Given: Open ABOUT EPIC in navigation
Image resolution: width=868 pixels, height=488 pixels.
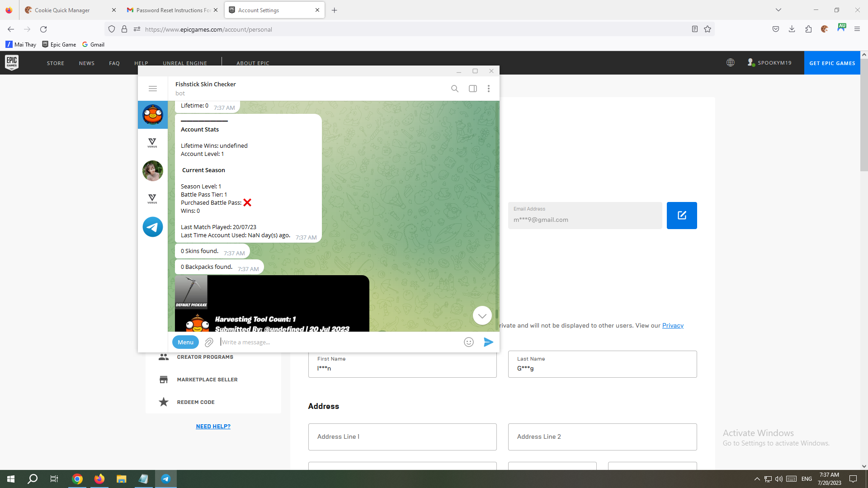Looking at the screenshot, I should (x=253, y=63).
